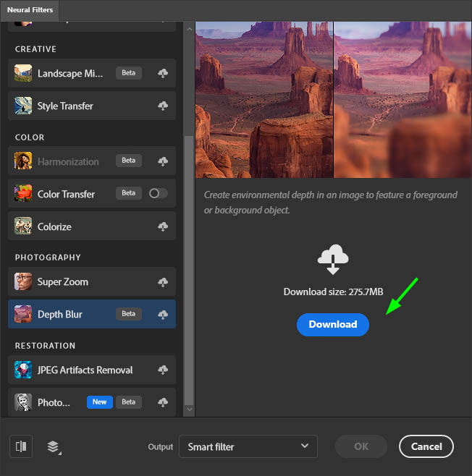The height and width of the screenshot is (476, 472).
Task: Click the Depth Blur thumbnail
Action: pyautogui.click(x=23, y=314)
